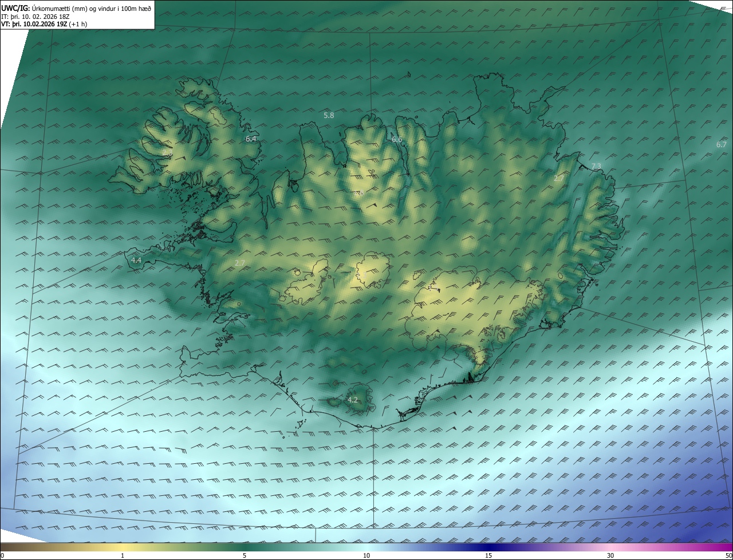Click the title 'UWC/IG: Úrkomumætti (mm) og vindur' line
This screenshot has width=733, height=560.
(x=76, y=8)
